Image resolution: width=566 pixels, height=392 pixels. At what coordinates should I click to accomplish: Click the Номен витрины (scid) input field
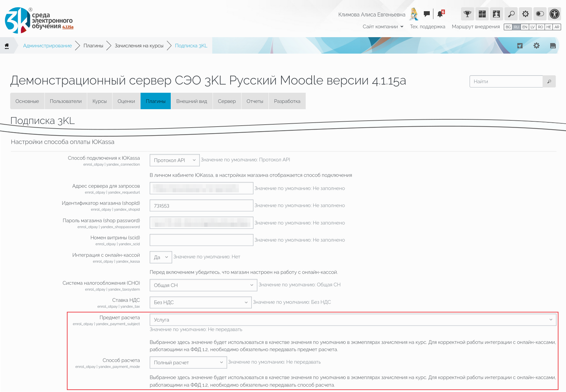pyautogui.click(x=201, y=240)
